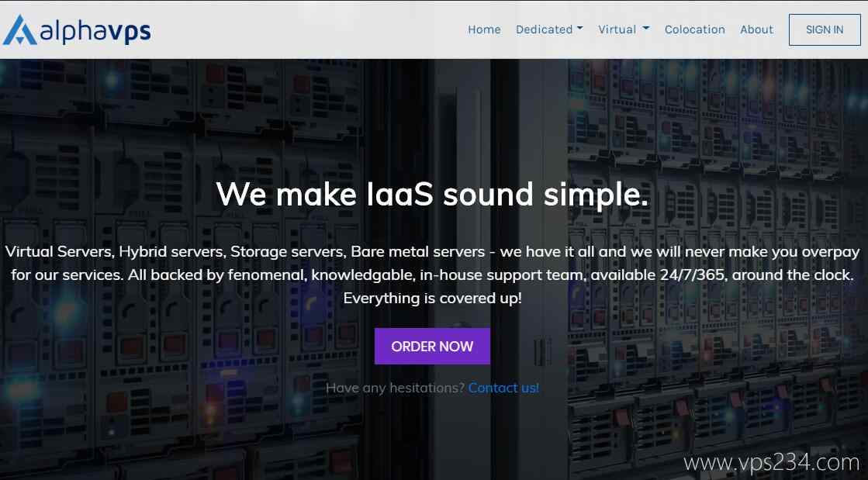Viewport: 868px width, 480px height.
Task: Open the About page link
Action: (x=756, y=29)
